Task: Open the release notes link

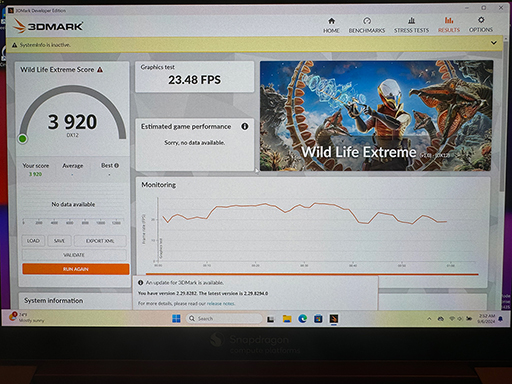Action: click(221, 304)
